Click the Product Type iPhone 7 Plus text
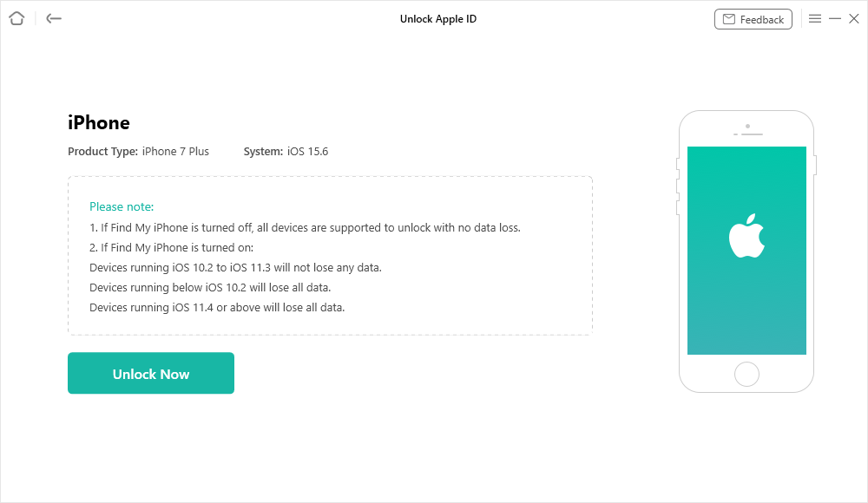Viewport: 868px width, 503px height. [x=138, y=151]
